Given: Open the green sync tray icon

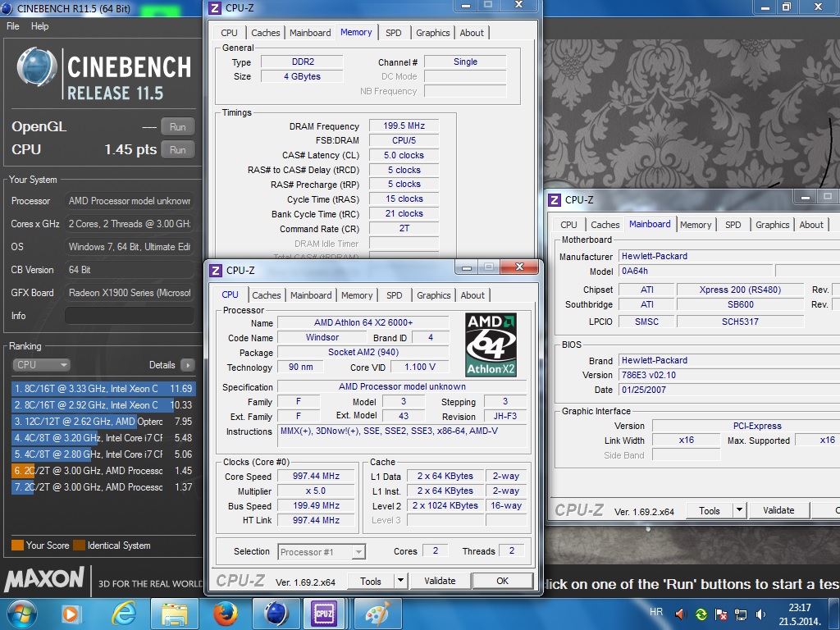Looking at the screenshot, I should (701, 614).
